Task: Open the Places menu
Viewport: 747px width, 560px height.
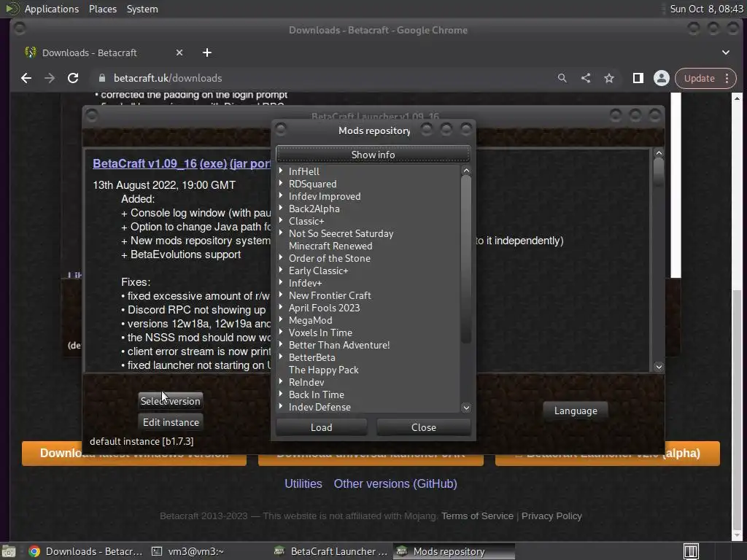Action: tap(102, 9)
